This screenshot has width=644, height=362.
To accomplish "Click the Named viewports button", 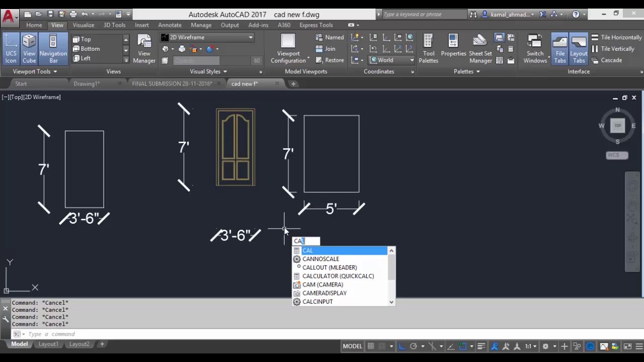I will (330, 37).
